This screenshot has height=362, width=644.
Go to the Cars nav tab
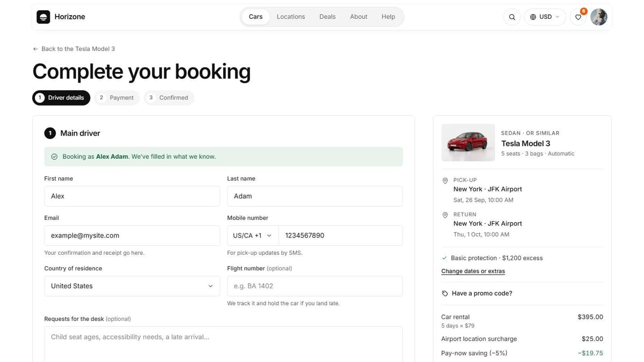click(x=256, y=17)
